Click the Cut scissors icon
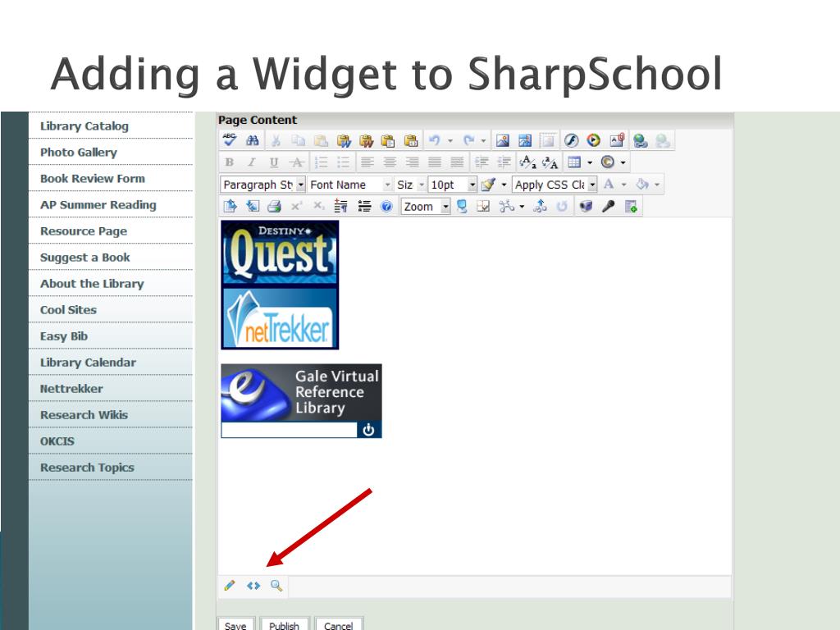This screenshot has width=840, height=630. pyautogui.click(x=276, y=140)
